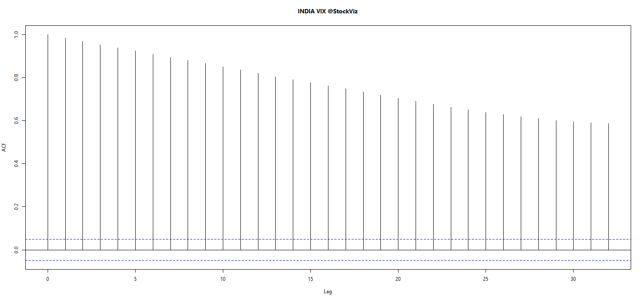
Task: Click the ACF bar at lag 25
Action: [486, 181]
